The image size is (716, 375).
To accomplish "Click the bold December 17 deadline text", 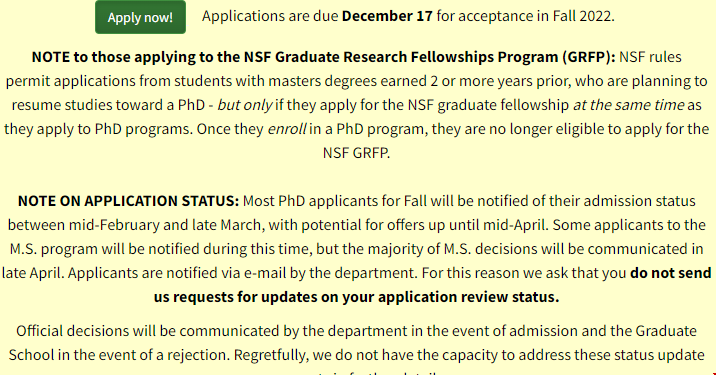I will coord(387,16).
